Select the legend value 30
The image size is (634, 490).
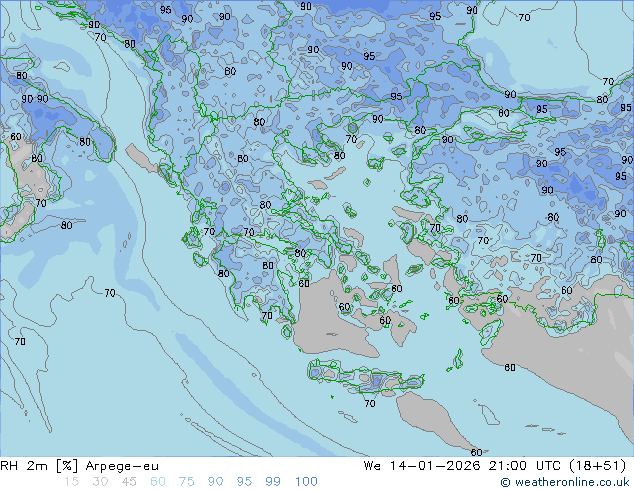click(x=100, y=482)
